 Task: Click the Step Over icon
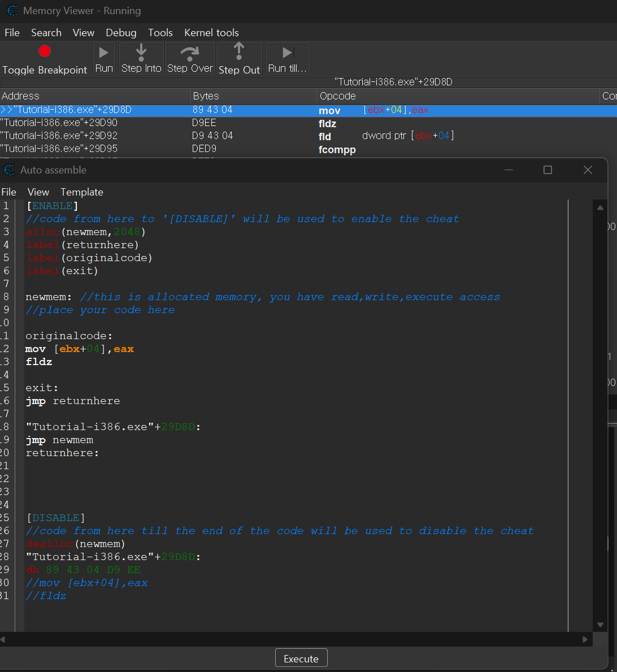point(190,53)
